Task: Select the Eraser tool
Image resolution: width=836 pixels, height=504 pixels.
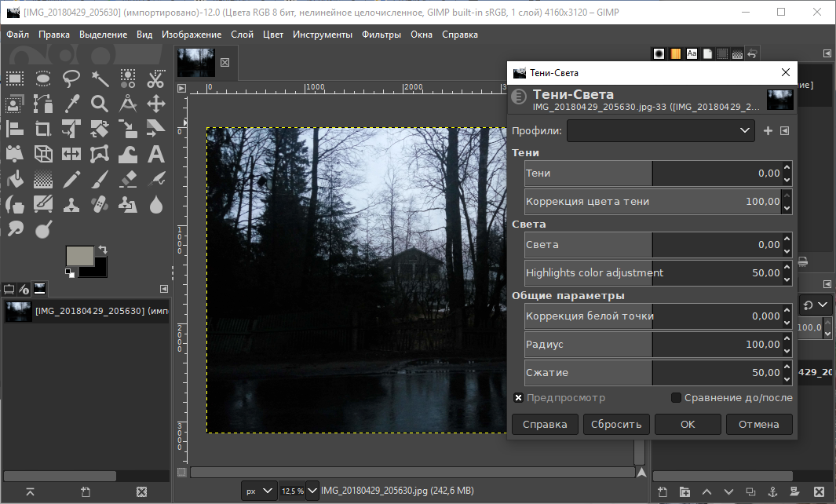Action: click(128, 179)
